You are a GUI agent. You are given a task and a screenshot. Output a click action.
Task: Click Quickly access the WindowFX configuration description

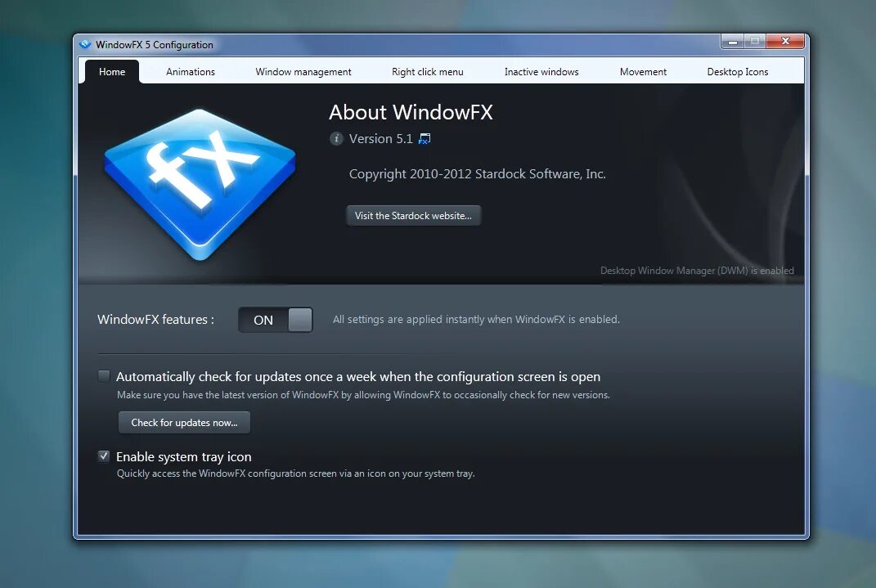(x=295, y=474)
